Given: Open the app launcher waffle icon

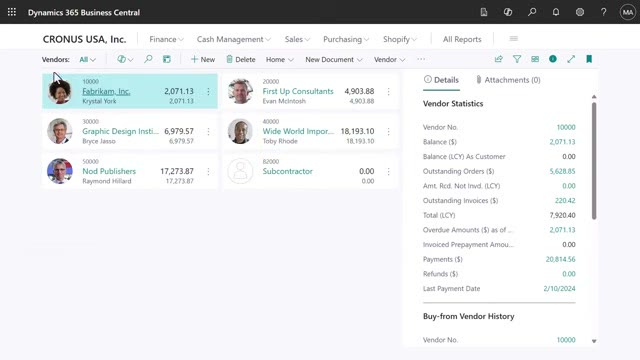Looking at the screenshot, I should (x=12, y=12).
